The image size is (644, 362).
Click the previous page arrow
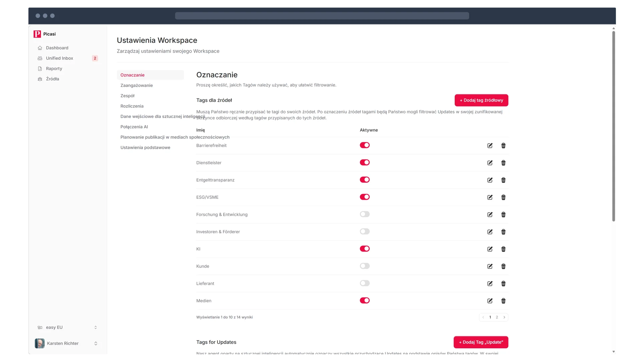tap(483, 317)
